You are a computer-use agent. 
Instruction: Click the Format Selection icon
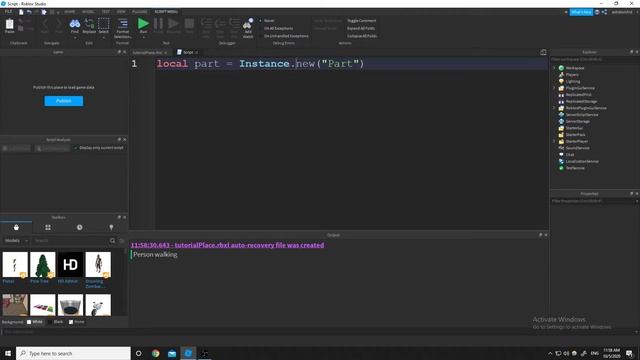[122, 23]
